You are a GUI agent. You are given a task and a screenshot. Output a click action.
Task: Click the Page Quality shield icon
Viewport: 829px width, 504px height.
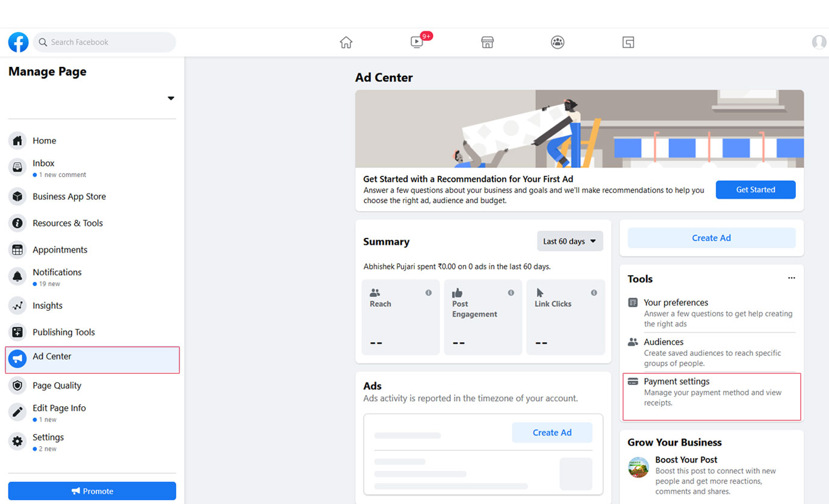(x=17, y=385)
